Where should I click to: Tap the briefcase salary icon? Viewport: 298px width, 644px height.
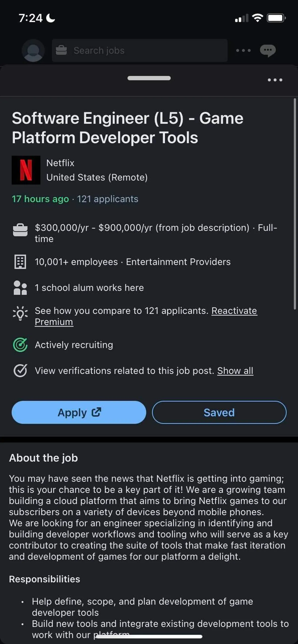click(20, 230)
